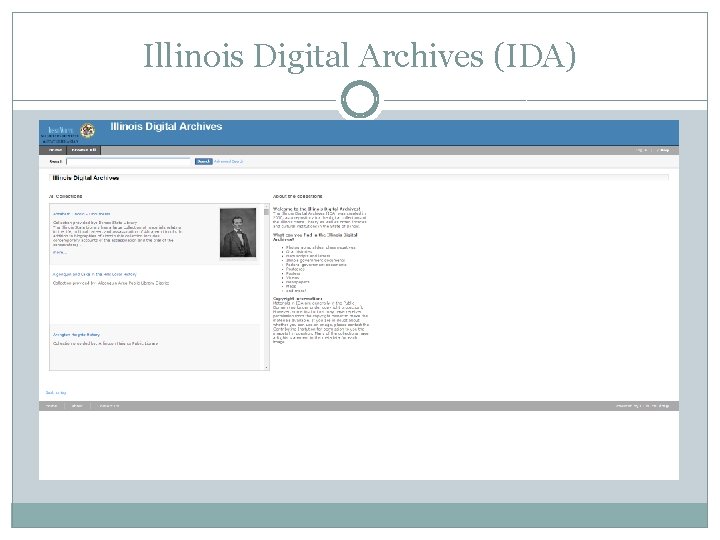
Task: Click the 'more...' link under Lincoln collection
Action: (60, 252)
